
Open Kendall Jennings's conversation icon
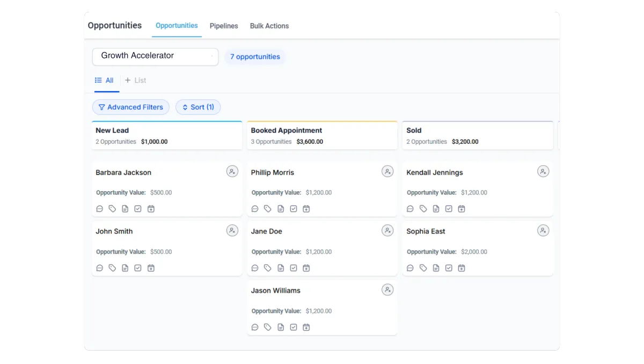tap(411, 209)
